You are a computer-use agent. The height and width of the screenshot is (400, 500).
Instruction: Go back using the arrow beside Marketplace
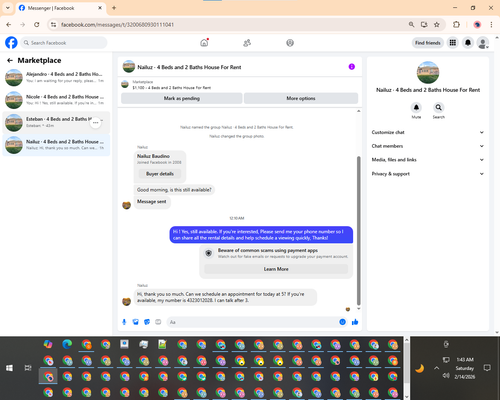(10, 60)
